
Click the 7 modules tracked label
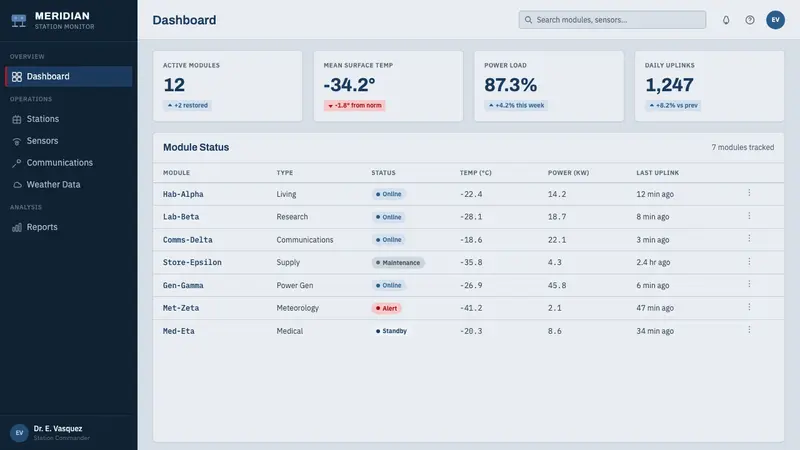click(x=743, y=147)
